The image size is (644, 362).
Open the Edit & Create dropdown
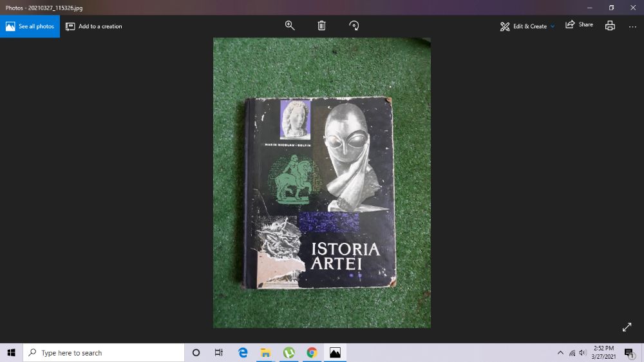click(x=527, y=26)
